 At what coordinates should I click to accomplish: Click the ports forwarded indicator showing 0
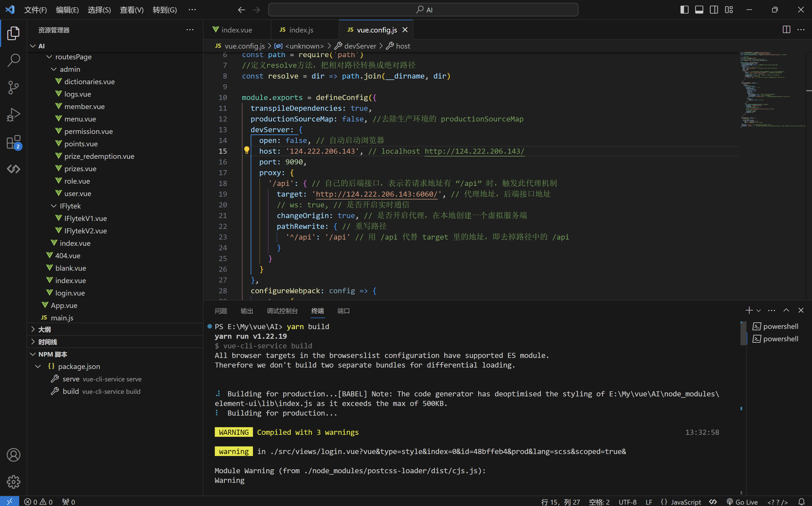coord(69,502)
